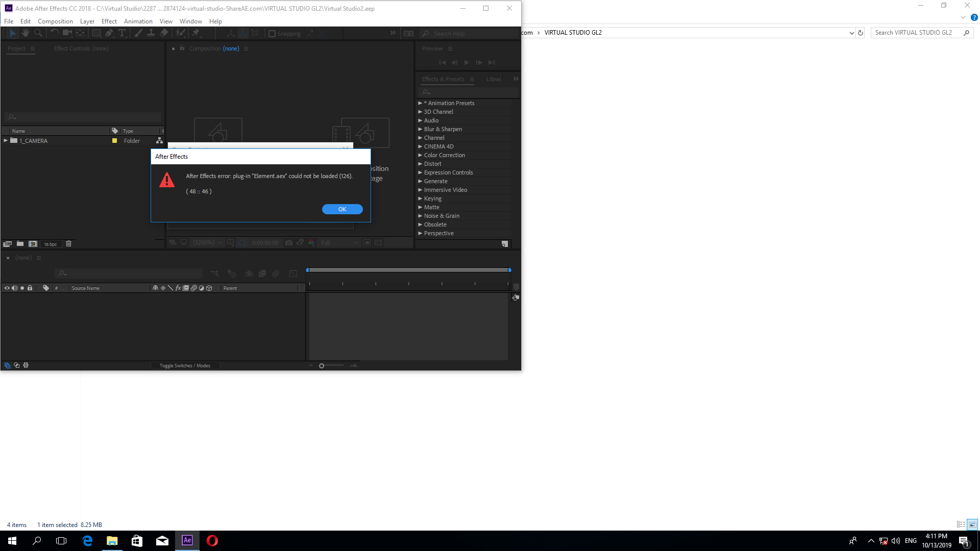Click the Snapping toggle checkbox
Image resolution: width=980 pixels, height=551 pixels.
[x=272, y=33]
